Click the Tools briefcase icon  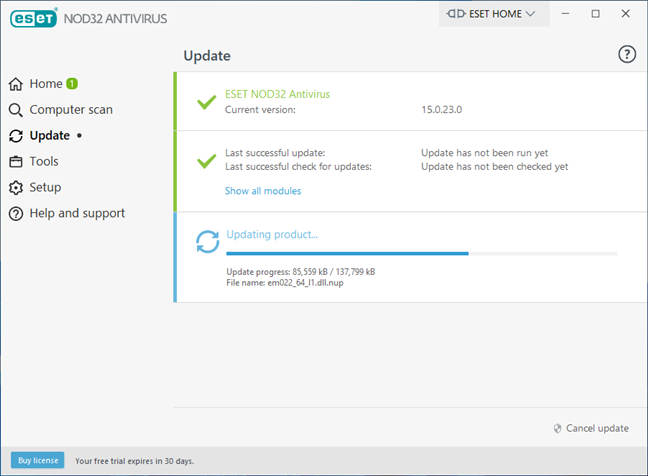pyautogui.click(x=16, y=162)
